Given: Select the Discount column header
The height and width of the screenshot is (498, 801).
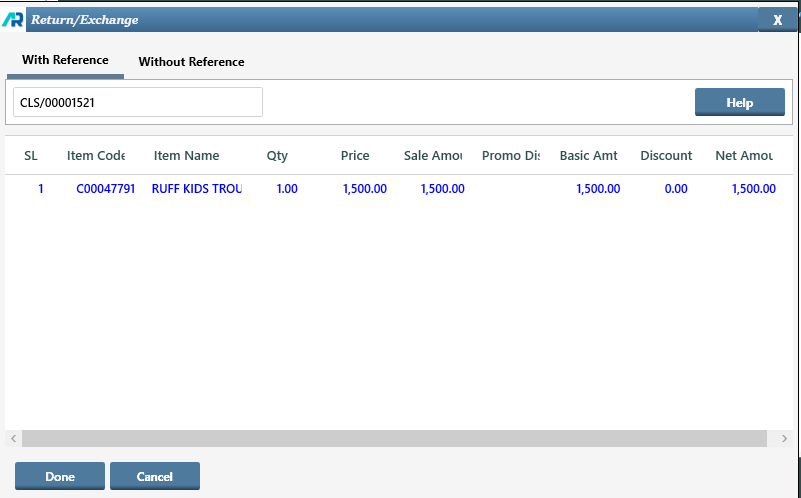Looking at the screenshot, I should pyautogui.click(x=666, y=156).
